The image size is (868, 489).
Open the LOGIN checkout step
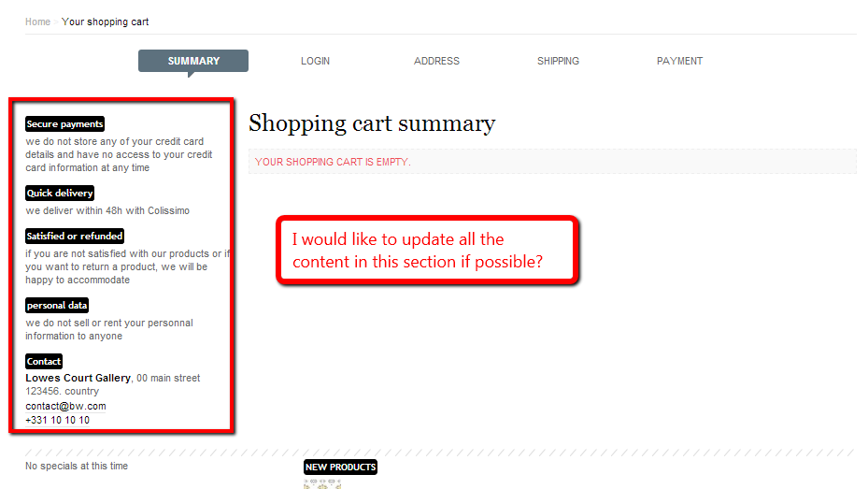click(315, 61)
